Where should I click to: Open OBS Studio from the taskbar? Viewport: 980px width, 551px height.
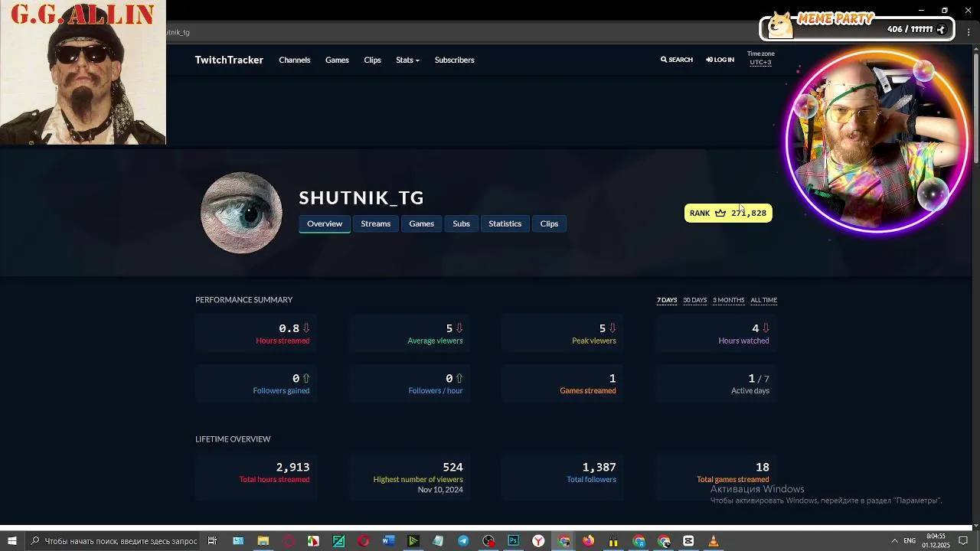pos(488,541)
